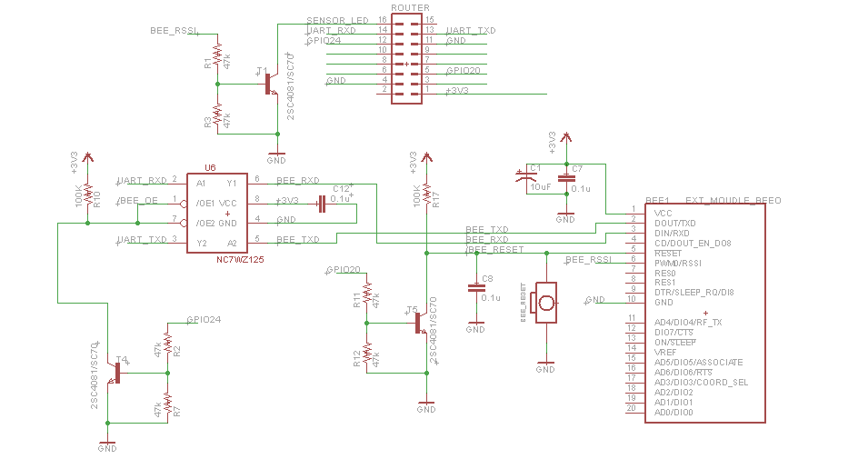Click the AD2/DIO2 pin name

[673, 392]
